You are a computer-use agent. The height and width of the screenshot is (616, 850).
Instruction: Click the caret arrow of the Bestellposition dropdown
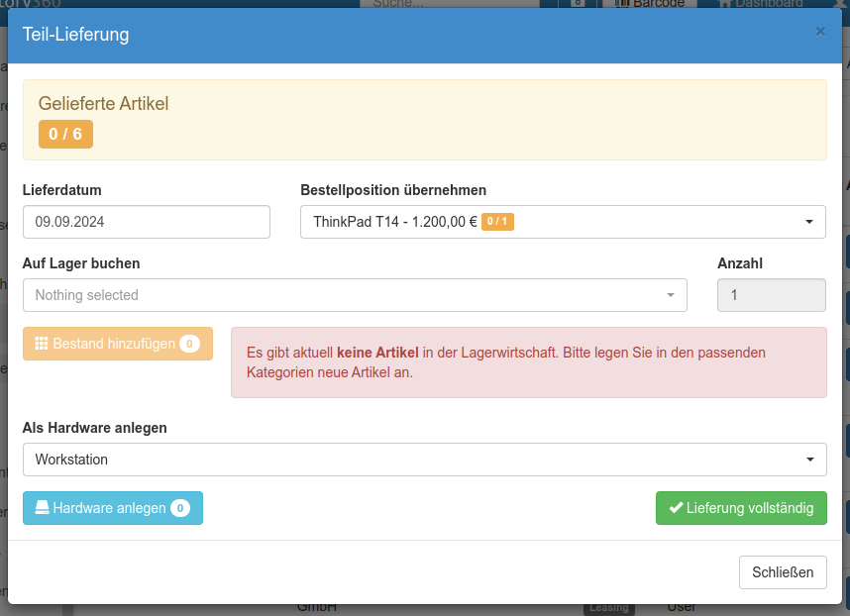coord(808,222)
